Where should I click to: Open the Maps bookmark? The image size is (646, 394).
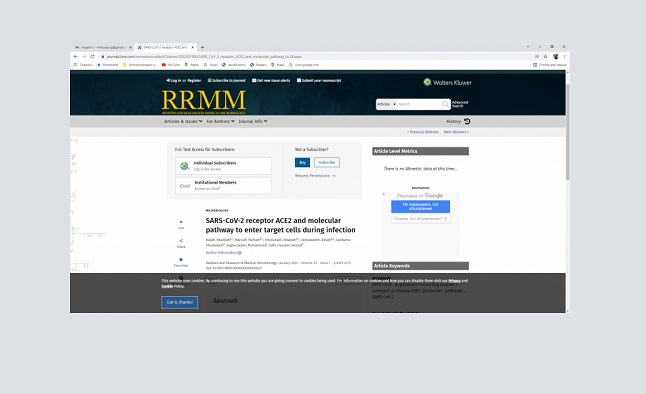pos(278,65)
